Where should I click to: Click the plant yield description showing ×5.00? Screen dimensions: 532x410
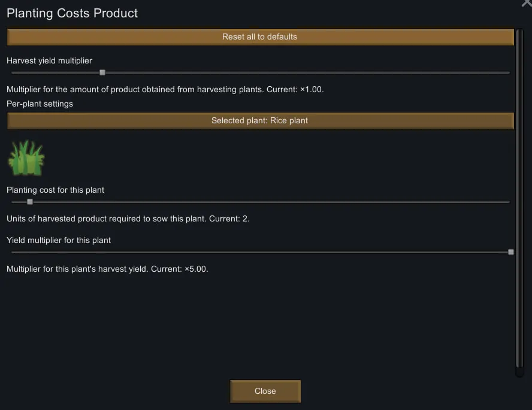pos(107,269)
